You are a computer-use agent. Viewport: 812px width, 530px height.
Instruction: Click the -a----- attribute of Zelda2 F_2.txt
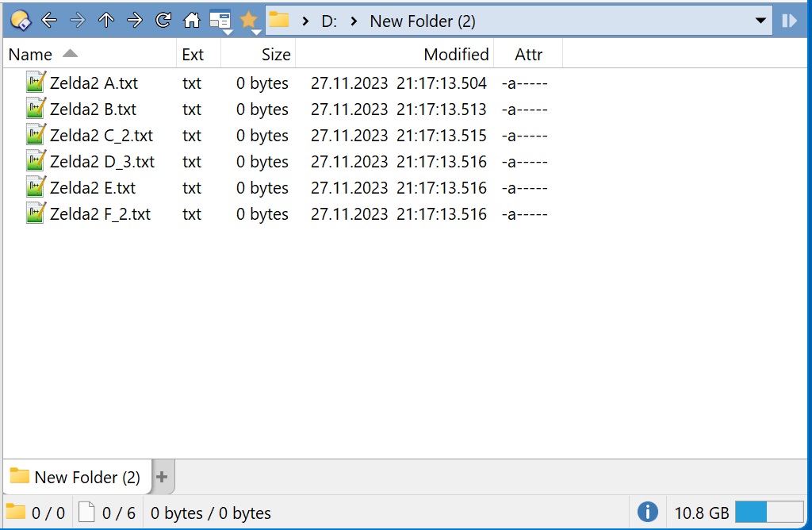click(525, 214)
